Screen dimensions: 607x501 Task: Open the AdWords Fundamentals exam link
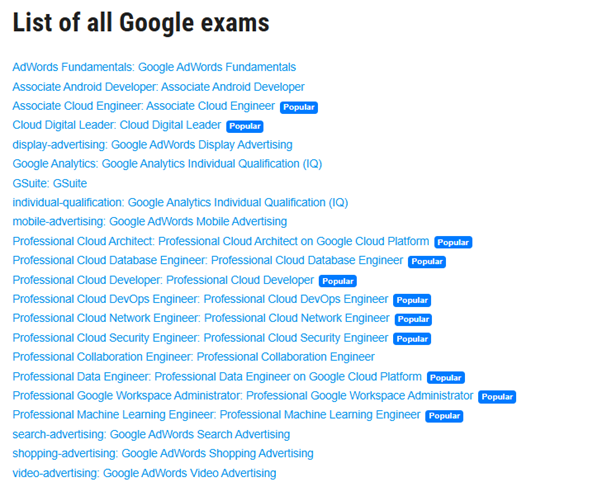(x=154, y=67)
